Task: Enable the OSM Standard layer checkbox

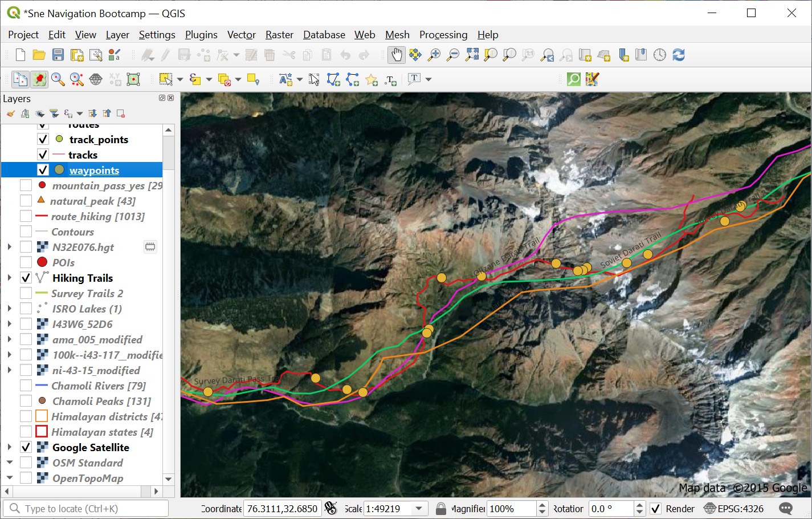Action: [x=26, y=463]
